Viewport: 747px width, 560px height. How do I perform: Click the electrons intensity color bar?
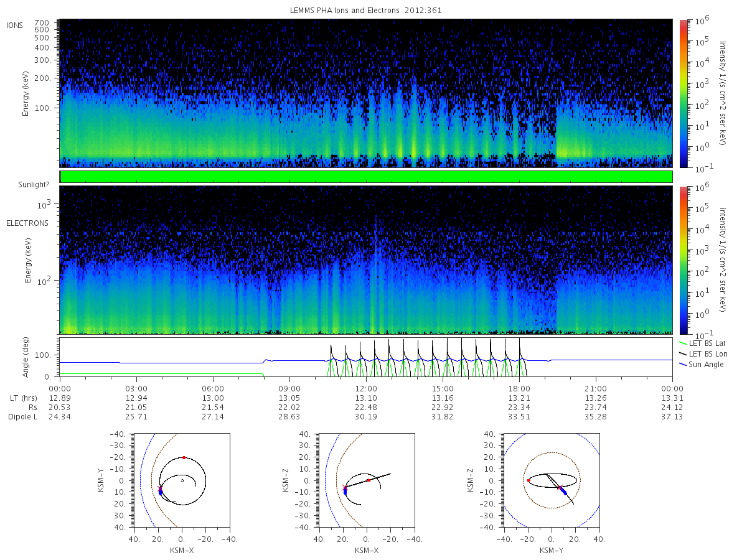(683, 259)
